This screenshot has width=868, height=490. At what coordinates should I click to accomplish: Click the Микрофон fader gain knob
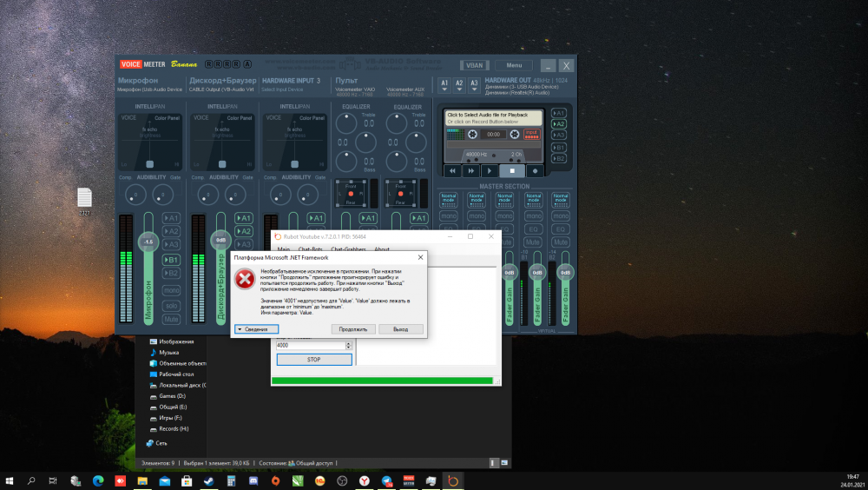[x=148, y=241]
